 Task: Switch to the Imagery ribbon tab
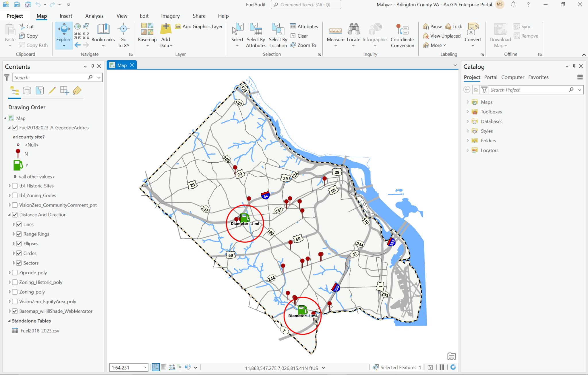170,16
